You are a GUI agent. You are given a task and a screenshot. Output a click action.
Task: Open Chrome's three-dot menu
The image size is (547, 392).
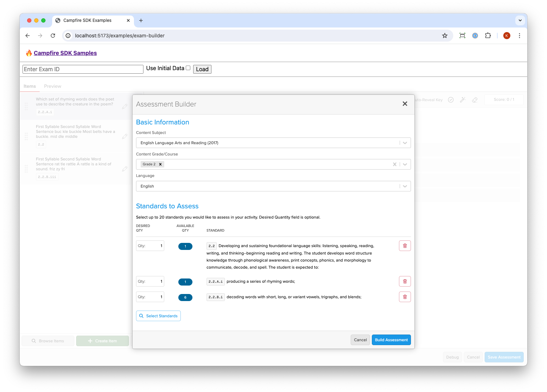[519, 36]
